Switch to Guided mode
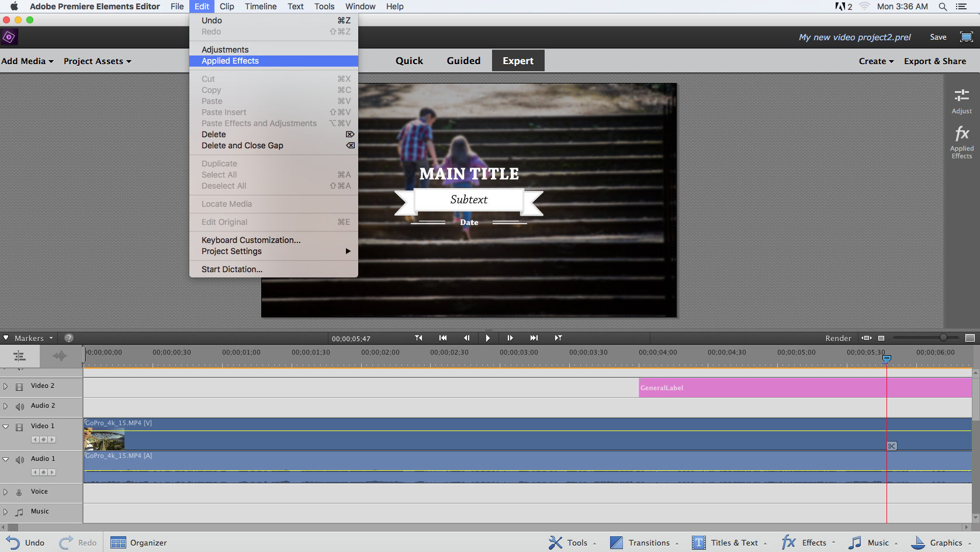This screenshot has width=980, height=552. tap(463, 61)
